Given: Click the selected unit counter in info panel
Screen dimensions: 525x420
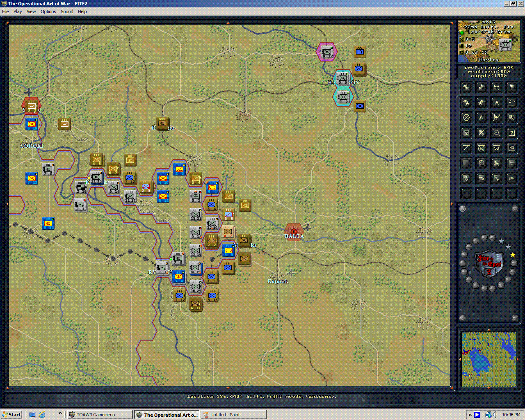Looking at the screenshot, I should tap(505, 44).
